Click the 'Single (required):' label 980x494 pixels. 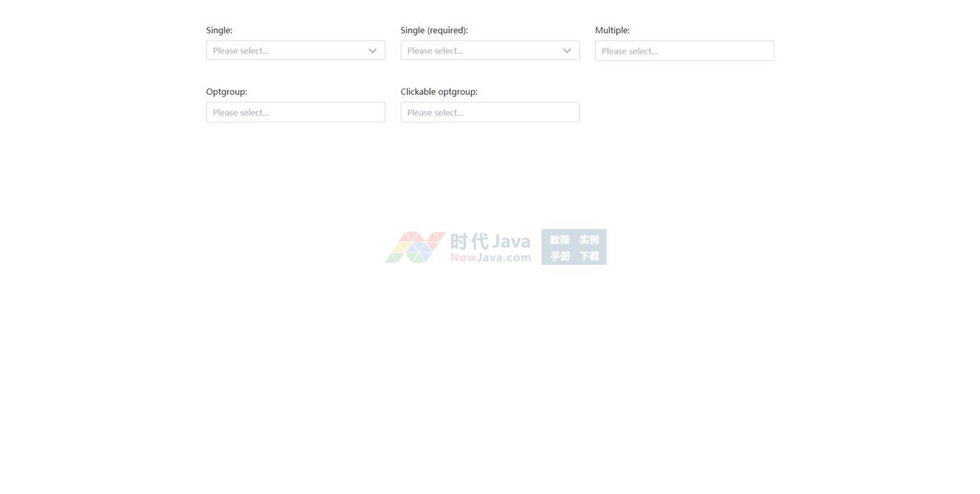[434, 30]
